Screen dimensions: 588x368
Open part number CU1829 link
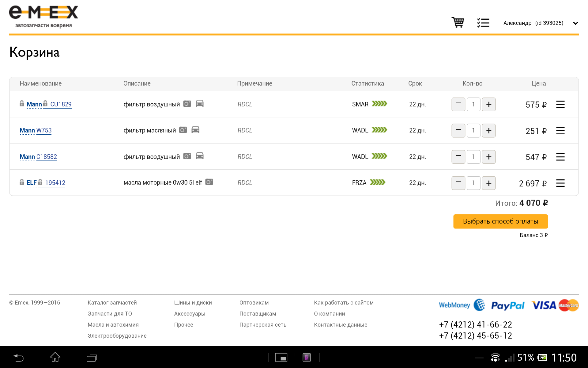[x=61, y=104]
